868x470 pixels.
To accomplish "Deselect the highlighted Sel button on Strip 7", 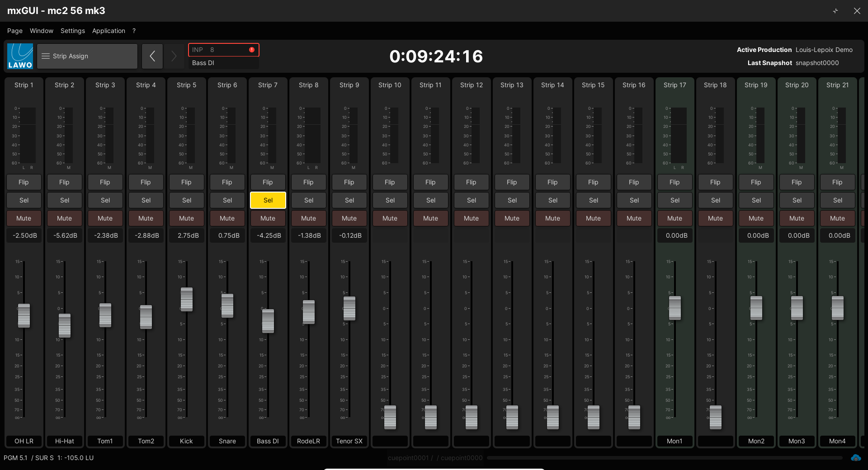I will coord(268,200).
